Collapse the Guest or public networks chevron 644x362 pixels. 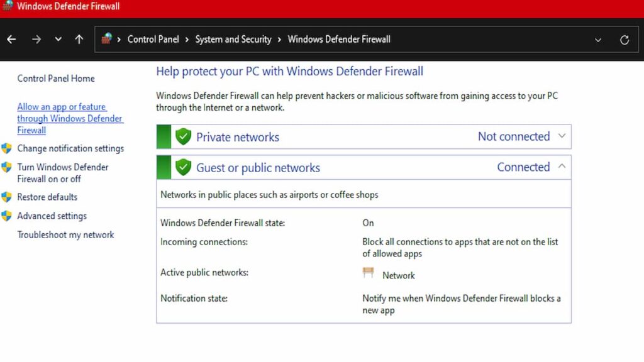click(562, 166)
